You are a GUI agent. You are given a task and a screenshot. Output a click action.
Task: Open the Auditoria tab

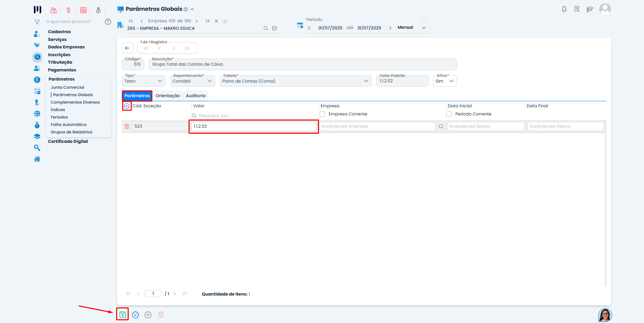click(196, 96)
